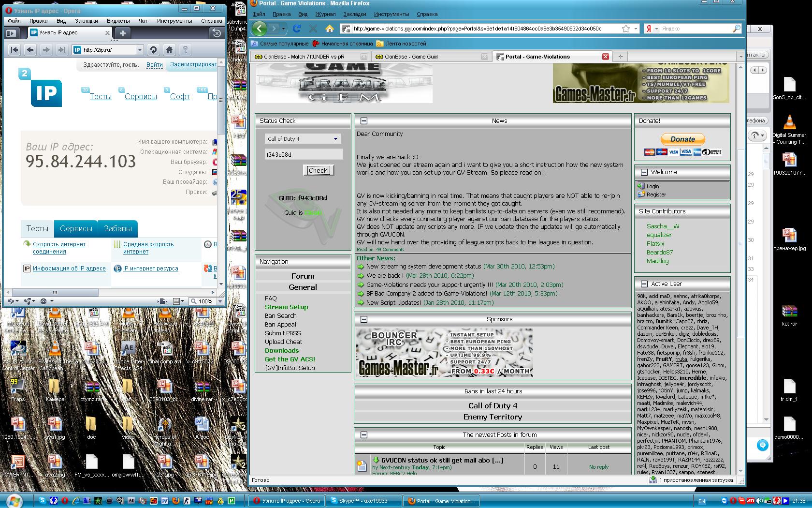Bookmark this page with Firefox's star

click(x=625, y=29)
